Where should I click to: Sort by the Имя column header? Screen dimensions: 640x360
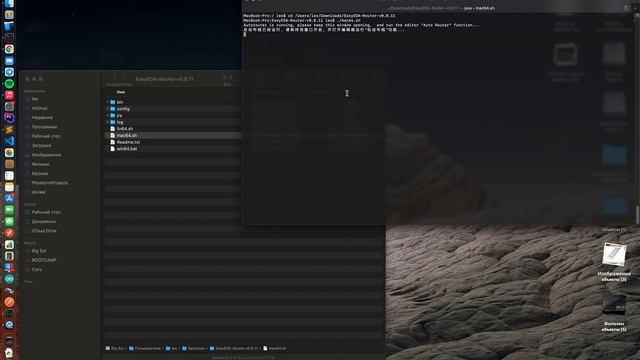point(121,92)
